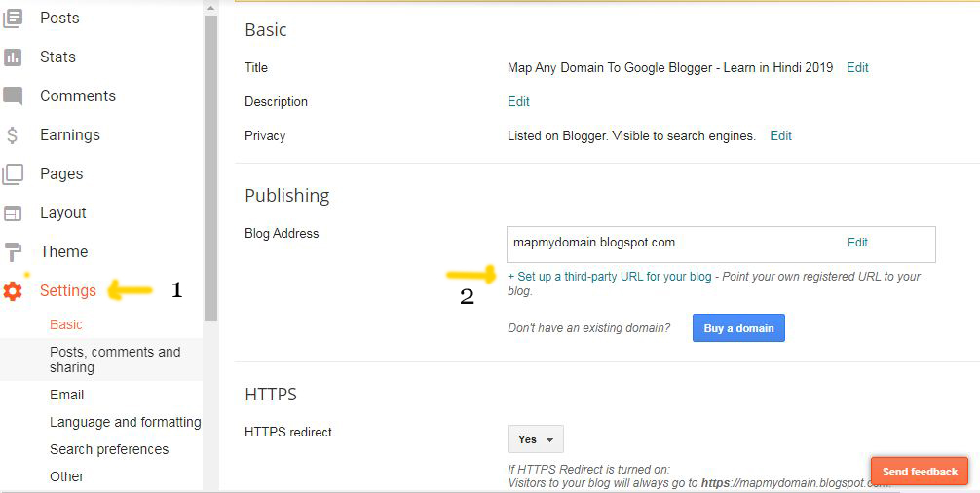Click the Stats bar chart icon
980x493 pixels.
(12, 57)
